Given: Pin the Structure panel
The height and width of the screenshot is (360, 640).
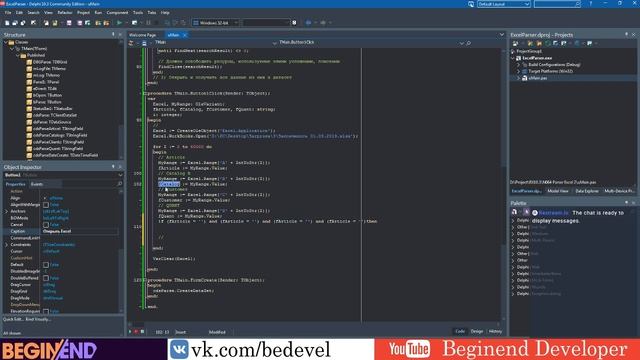Looking at the screenshot, I should (x=113, y=35).
